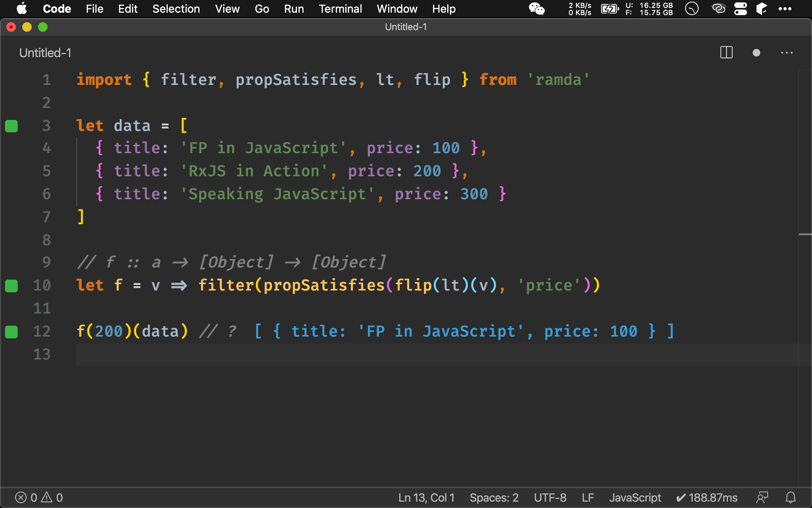
Task: Open the Selection menu
Action: click(x=176, y=9)
